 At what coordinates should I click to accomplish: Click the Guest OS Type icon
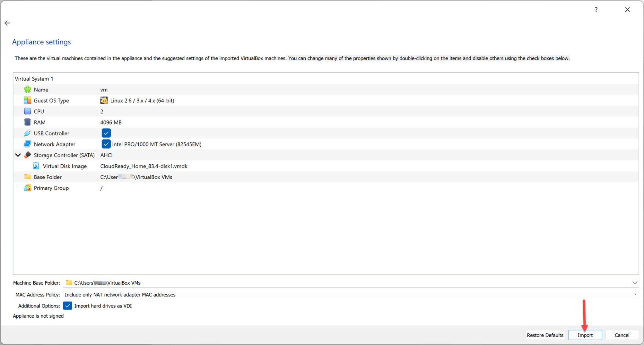(27, 100)
